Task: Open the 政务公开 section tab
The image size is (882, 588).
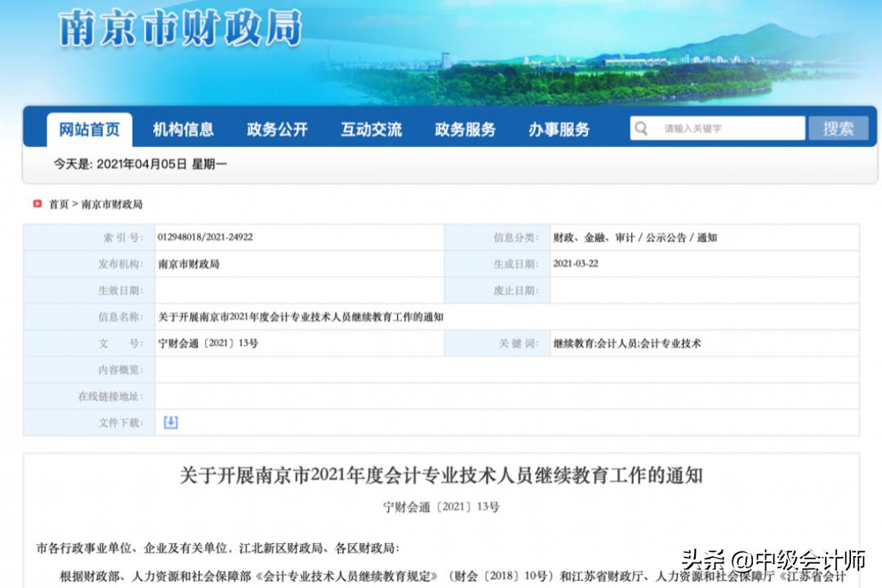Action: click(278, 128)
